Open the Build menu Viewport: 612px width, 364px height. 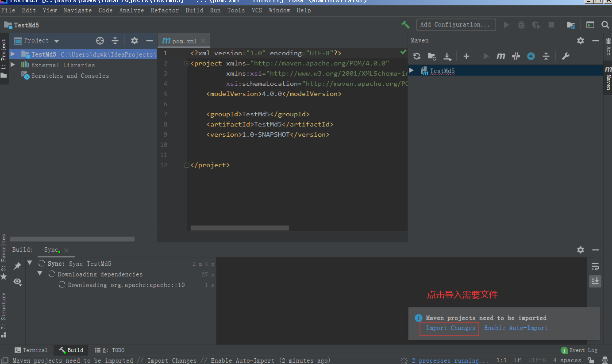(194, 10)
